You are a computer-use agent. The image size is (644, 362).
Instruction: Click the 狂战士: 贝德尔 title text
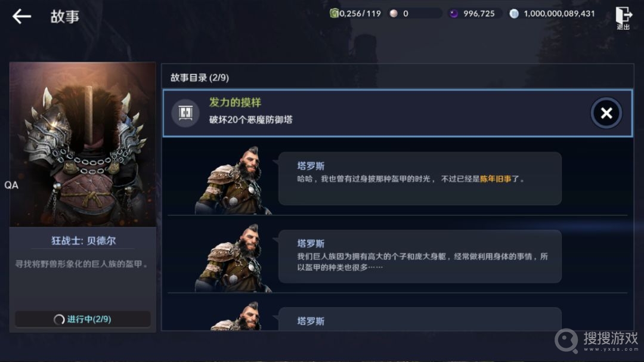click(83, 241)
